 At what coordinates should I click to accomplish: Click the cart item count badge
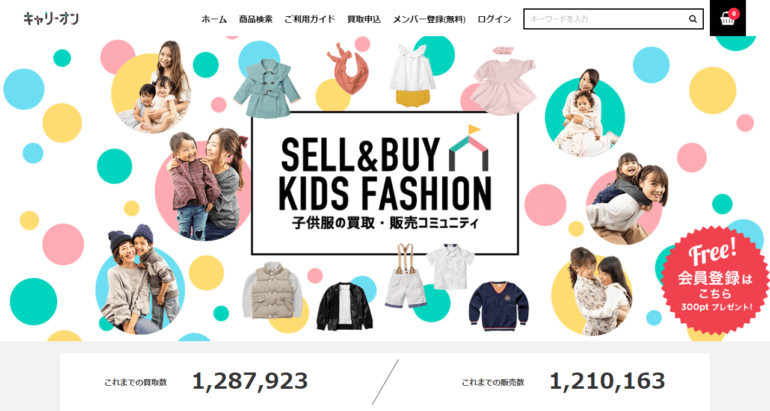[734, 13]
